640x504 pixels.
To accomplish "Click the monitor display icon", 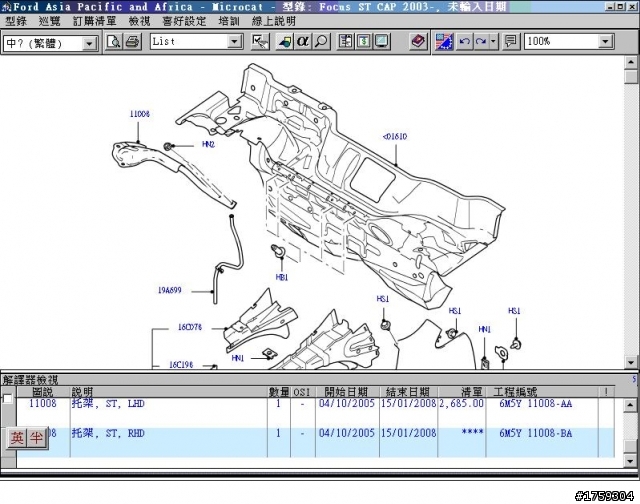I will click(x=382, y=41).
